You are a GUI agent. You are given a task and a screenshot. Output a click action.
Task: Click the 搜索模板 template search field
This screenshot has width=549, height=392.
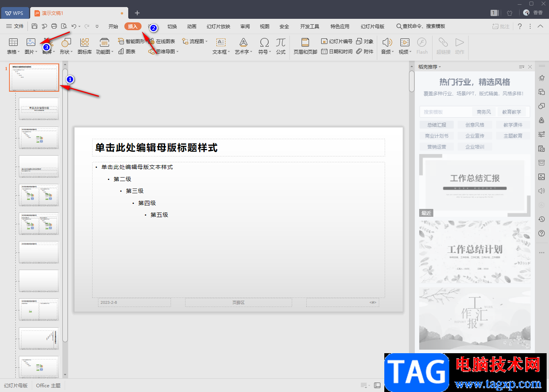446,112
